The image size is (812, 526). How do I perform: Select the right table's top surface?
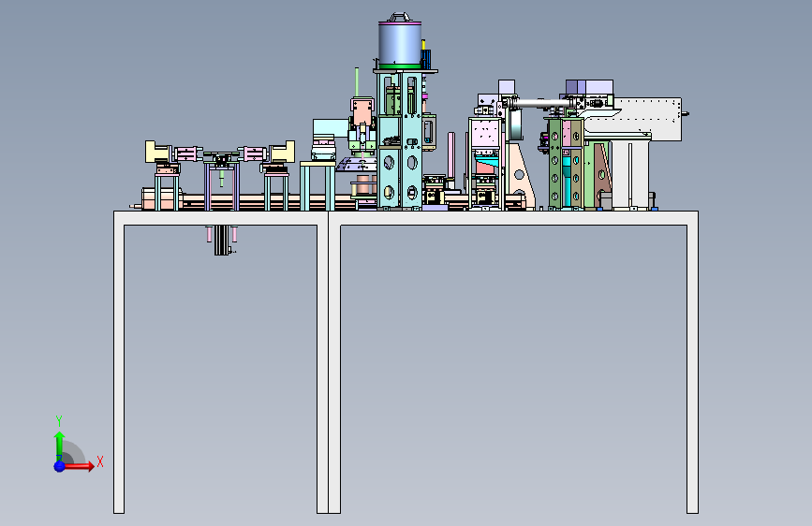pyautogui.click(x=513, y=217)
